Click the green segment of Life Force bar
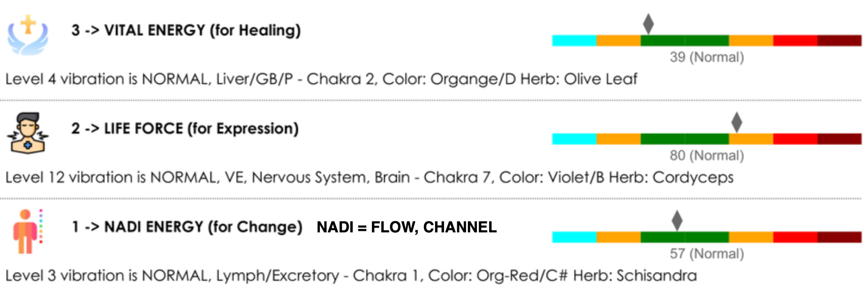868x292 pixels. click(685, 139)
